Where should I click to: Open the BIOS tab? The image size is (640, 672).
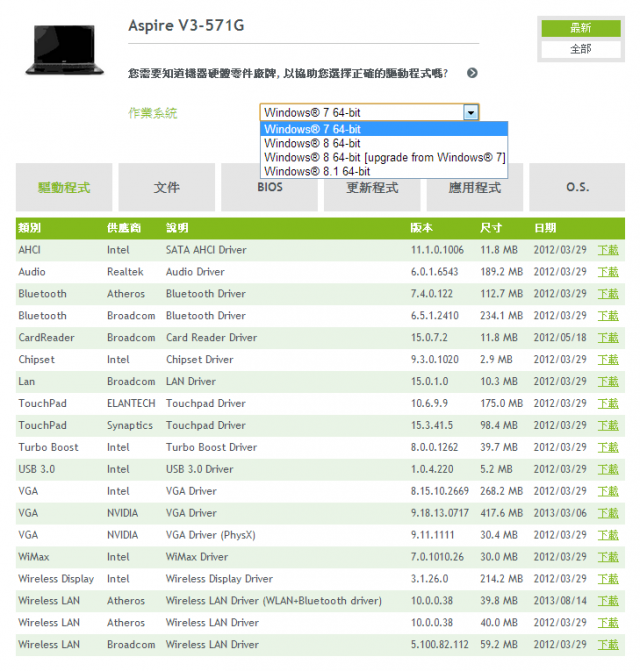coord(270,187)
